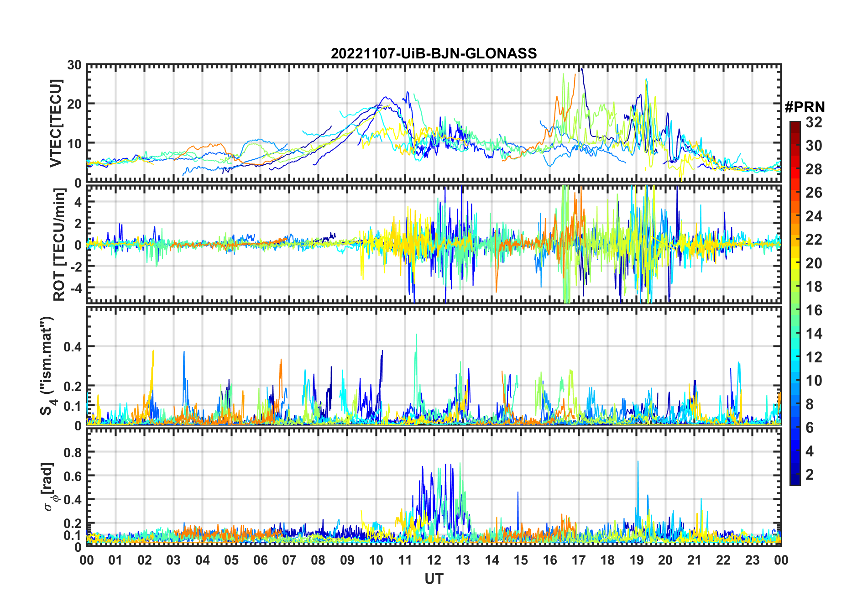Screen dimensions: 868x607
Task: Click colorbar tick label 26
Action: [814, 193]
